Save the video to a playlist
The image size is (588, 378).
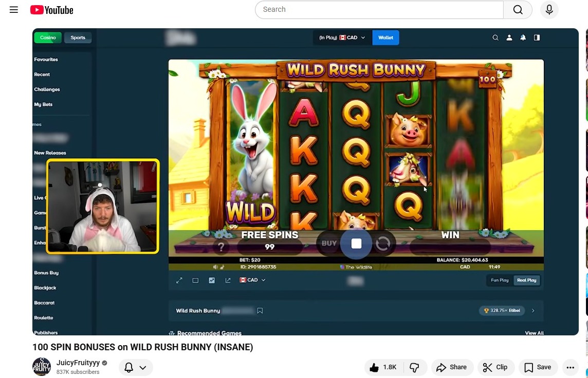pyautogui.click(x=538, y=367)
